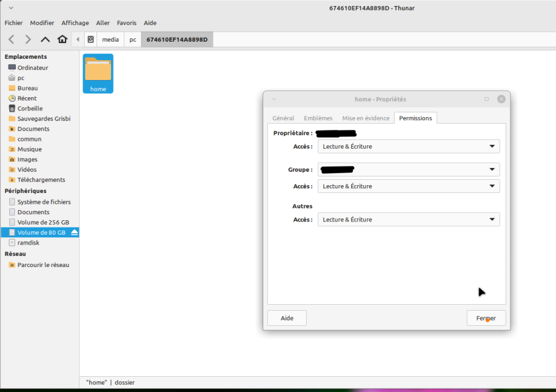556x392 pixels.
Task: Click the Système de fichiers drive icon
Action: (x=12, y=202)
